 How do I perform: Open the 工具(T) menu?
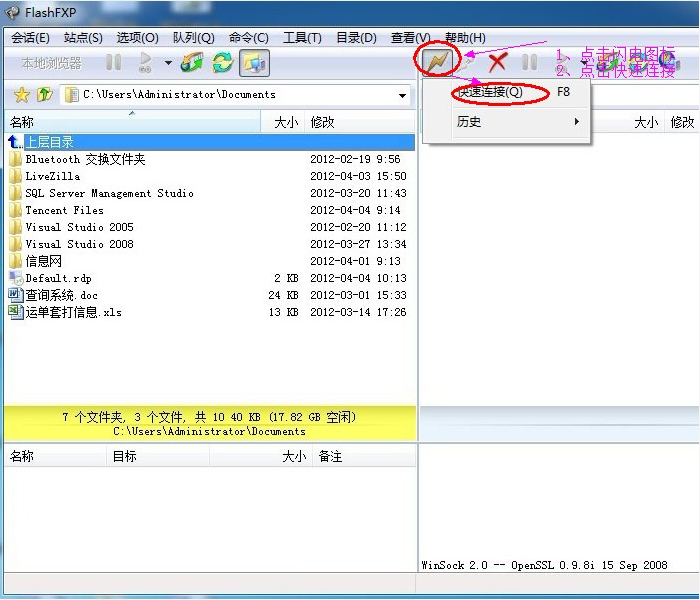(302, 38)
